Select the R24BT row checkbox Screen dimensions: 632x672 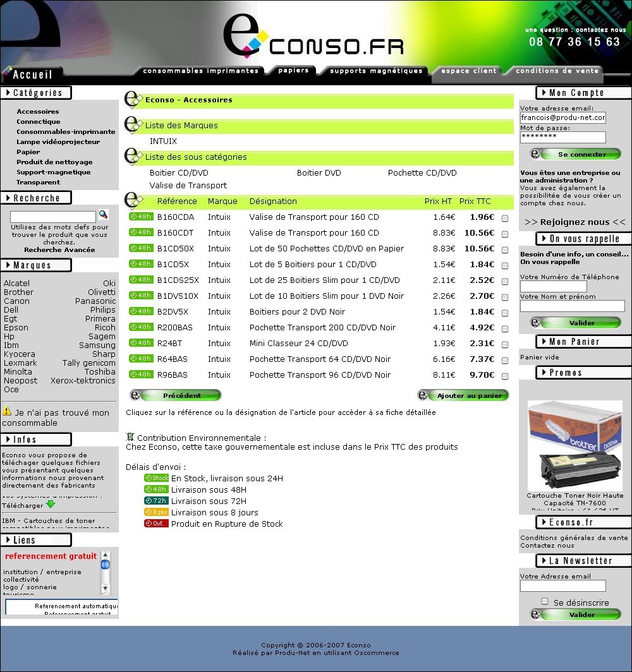point(505,345)
